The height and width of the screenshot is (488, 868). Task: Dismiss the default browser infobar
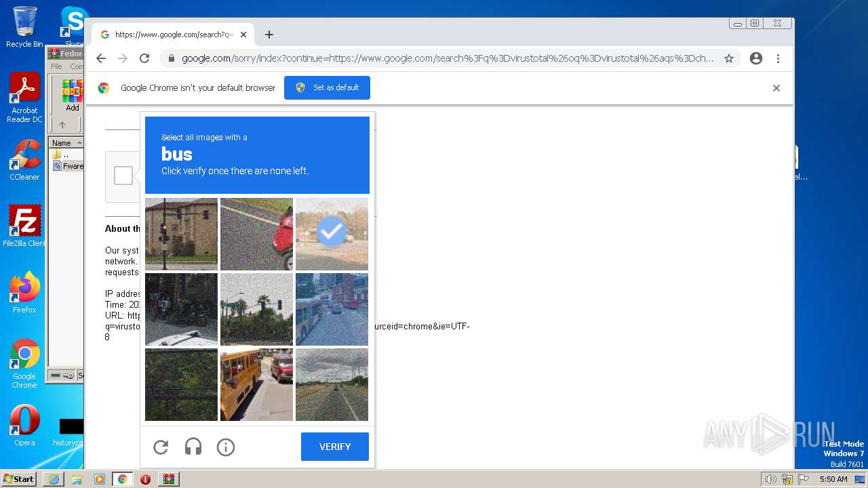(x=776, y=88)
